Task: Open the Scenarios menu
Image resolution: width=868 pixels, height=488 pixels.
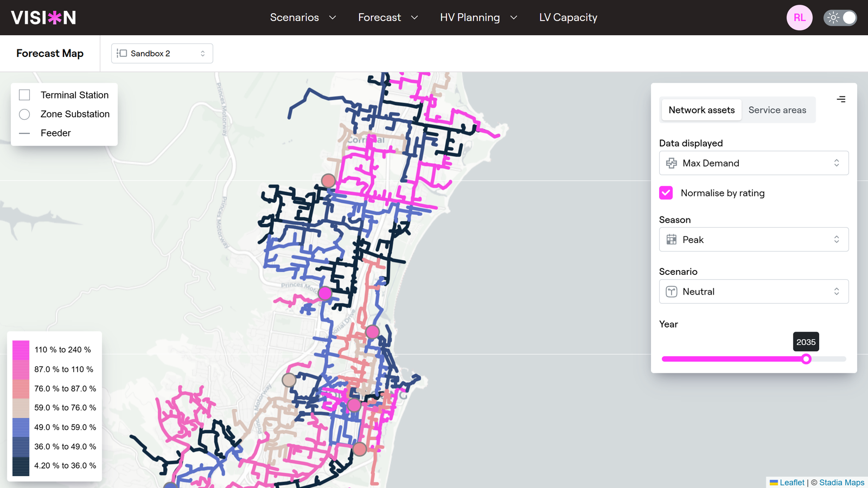Action: pos(303,17)
